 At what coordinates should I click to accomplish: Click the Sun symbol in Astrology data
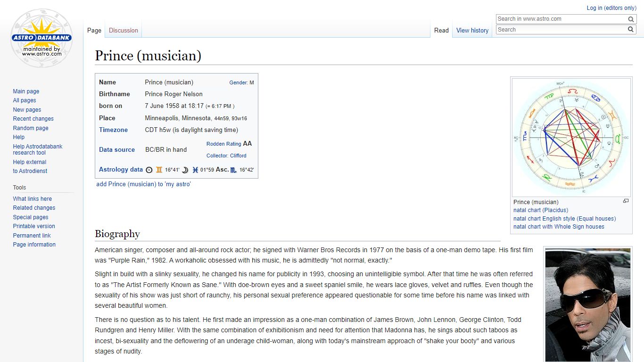(x=149, y=170)
